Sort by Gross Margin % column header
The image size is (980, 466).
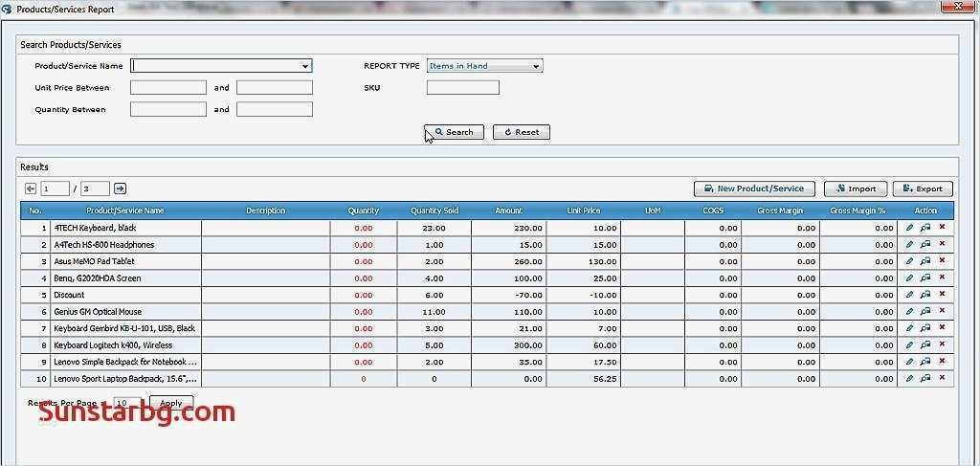coord(858,211)
